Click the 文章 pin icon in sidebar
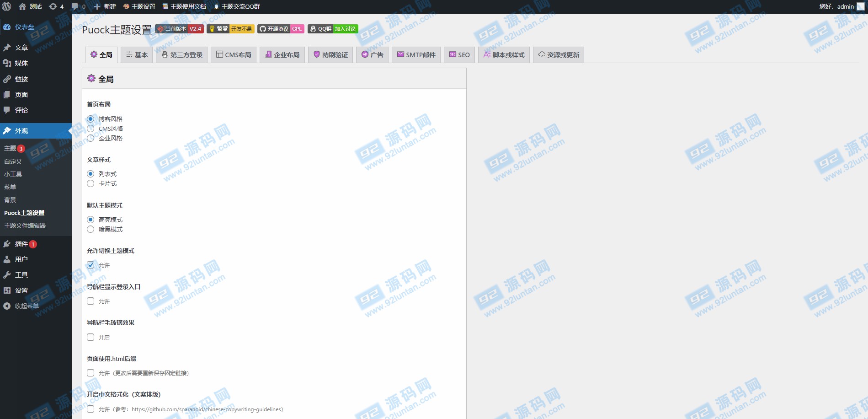The width and height of the screenshot is (868, 419). pos(7,48)
